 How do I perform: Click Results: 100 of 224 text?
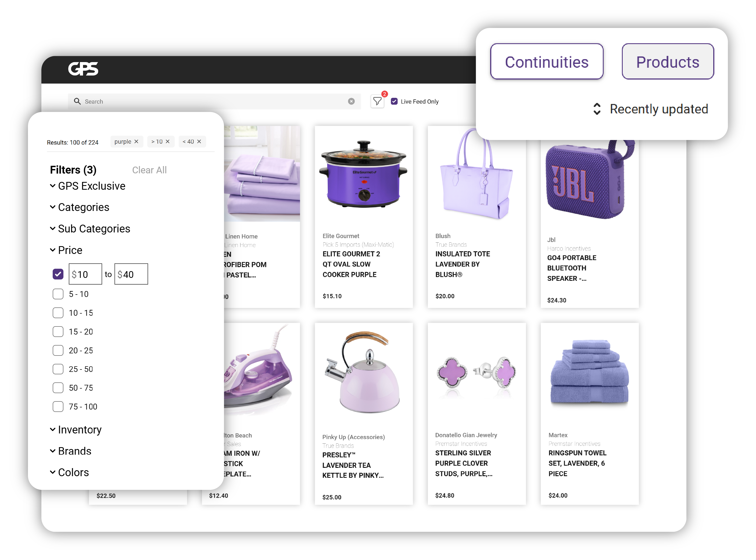[73, 143]
